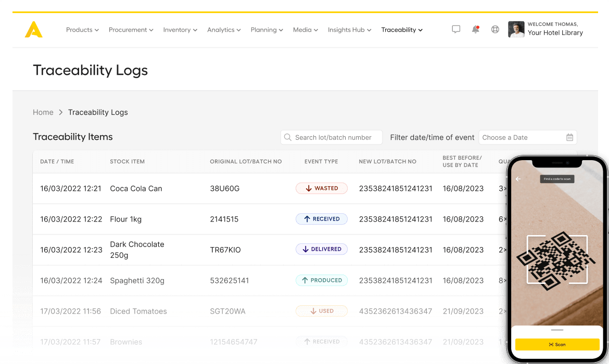Image resolution: width=609 pixels, height=364 pixels.
Task: Open the chat messages icon
Action: [456, 29]
